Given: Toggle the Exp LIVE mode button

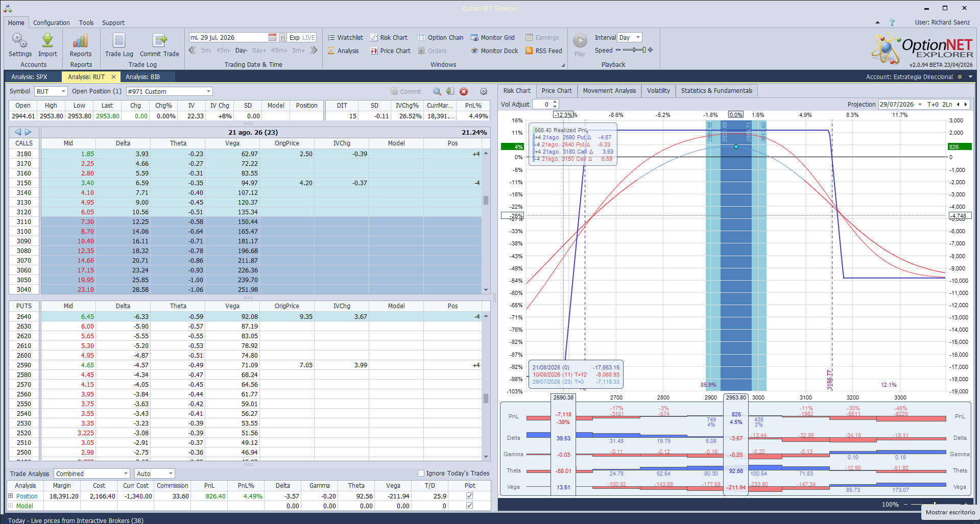Looking at the screenshot, I should point(302,37).
